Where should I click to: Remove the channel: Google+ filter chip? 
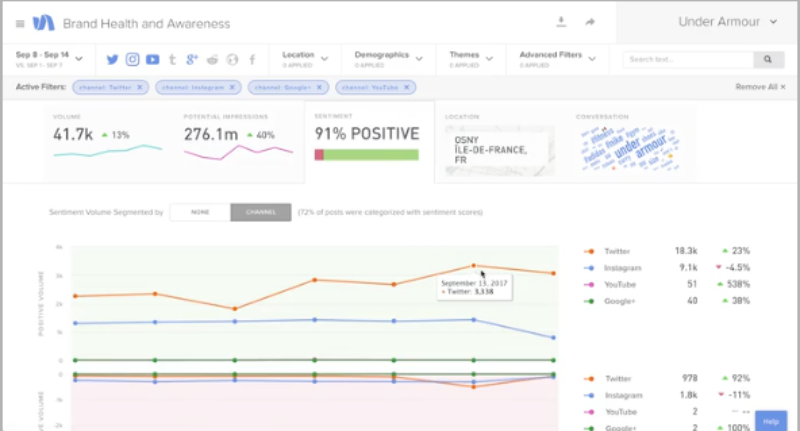point(319,87)
